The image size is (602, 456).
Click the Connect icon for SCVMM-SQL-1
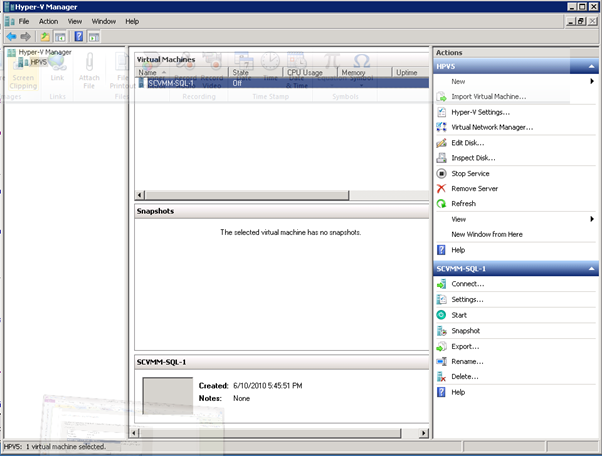click(442, 284)
